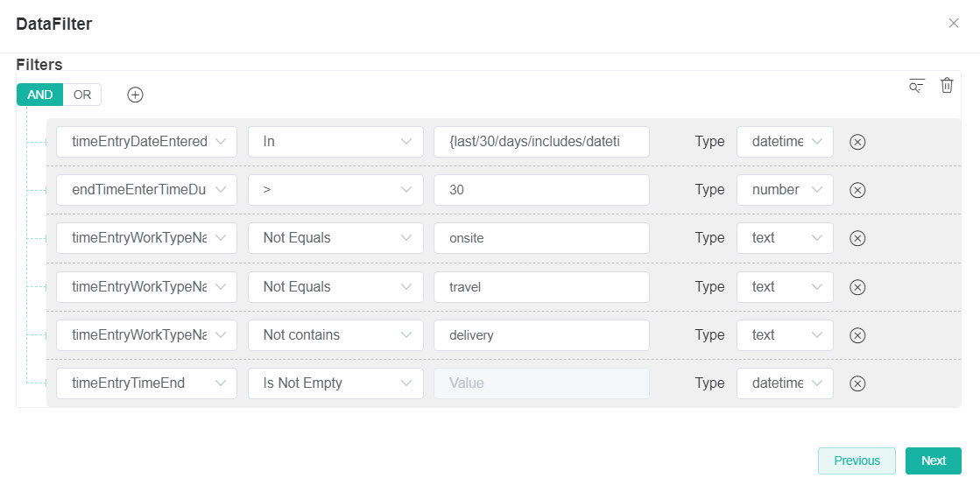980x492 pixels.
Task: Close the DataFilter dialog
Action: click(x=953, y=24)
